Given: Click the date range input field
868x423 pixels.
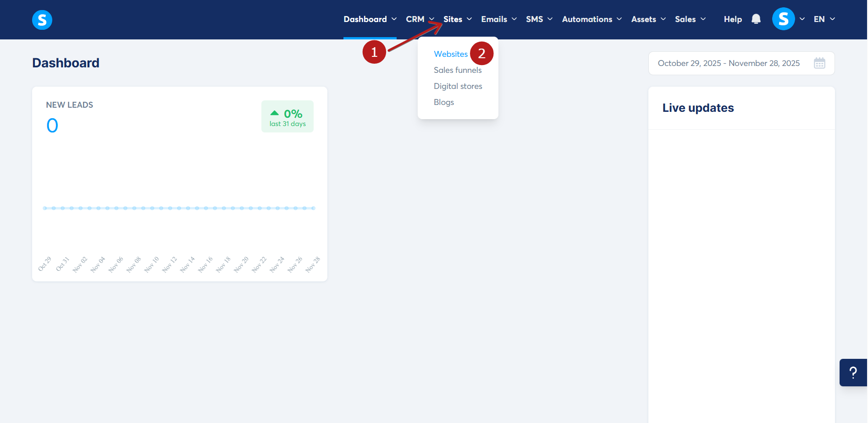Looking at the screenshot, I should pos(729,63).
